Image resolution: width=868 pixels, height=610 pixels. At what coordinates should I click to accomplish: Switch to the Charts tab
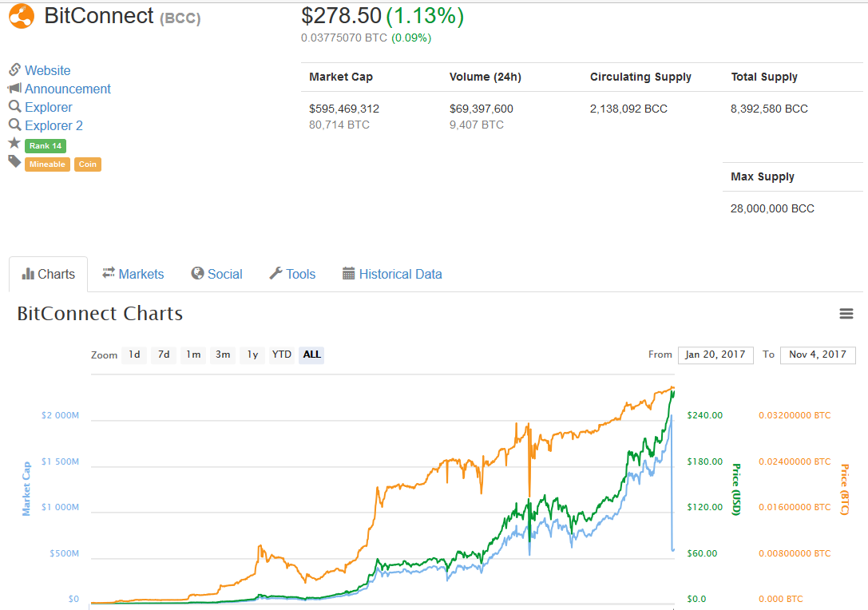click(x=48, y=274)
